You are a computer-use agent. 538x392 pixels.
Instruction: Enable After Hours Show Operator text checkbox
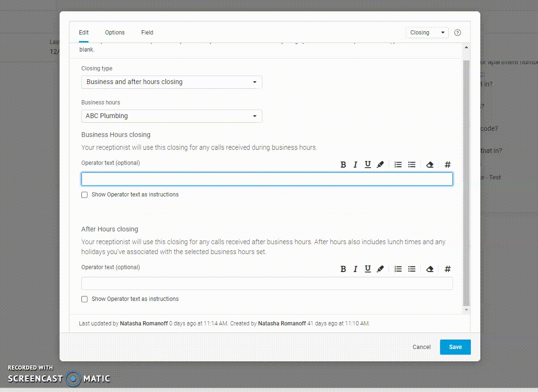pos(85,299)
